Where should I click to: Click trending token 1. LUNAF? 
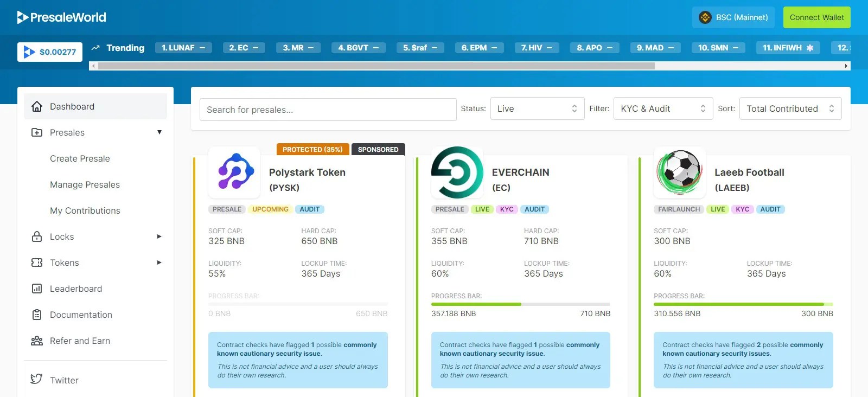coord(183,48)
